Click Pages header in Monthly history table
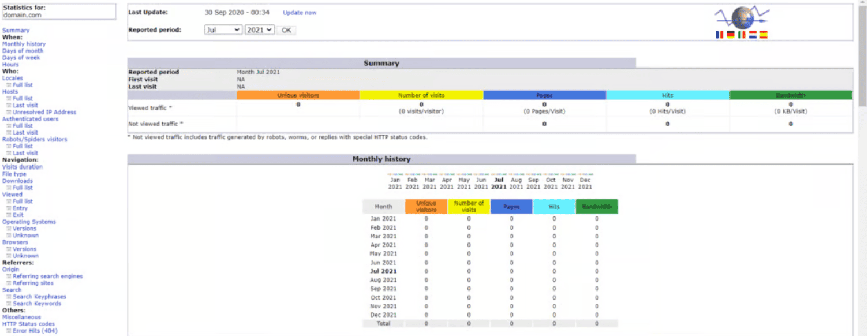The height and width of the screenshot is (336, 868). click(x=511, y=207)
